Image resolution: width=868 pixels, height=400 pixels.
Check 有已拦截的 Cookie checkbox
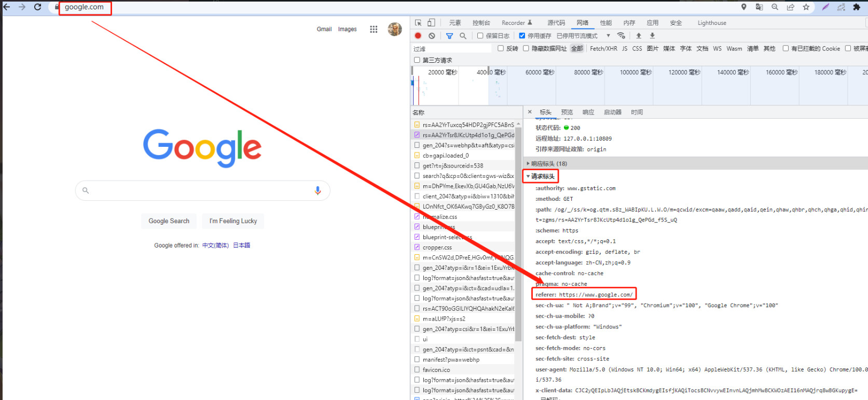tap(786, 48)
